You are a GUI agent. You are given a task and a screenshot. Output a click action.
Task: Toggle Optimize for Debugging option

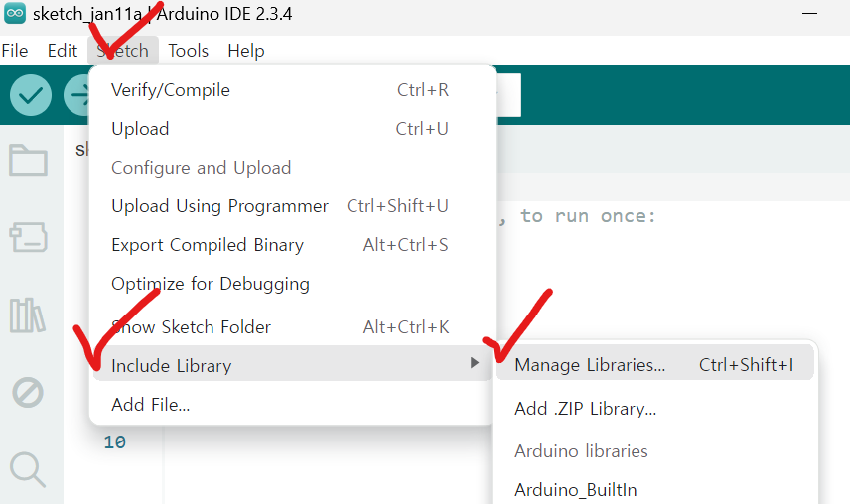tap(293, 284)
